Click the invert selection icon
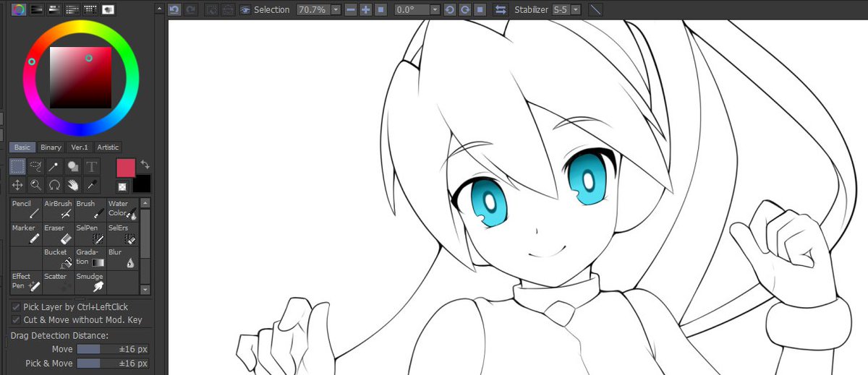The height and width of the screenshot is (375, 868). [228, 9]
